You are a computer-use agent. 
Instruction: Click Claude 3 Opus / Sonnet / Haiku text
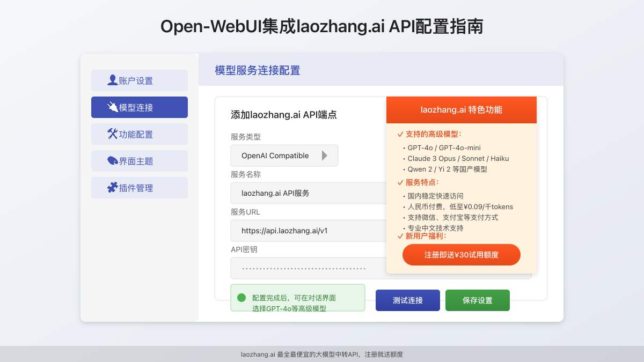click(458, 158)
